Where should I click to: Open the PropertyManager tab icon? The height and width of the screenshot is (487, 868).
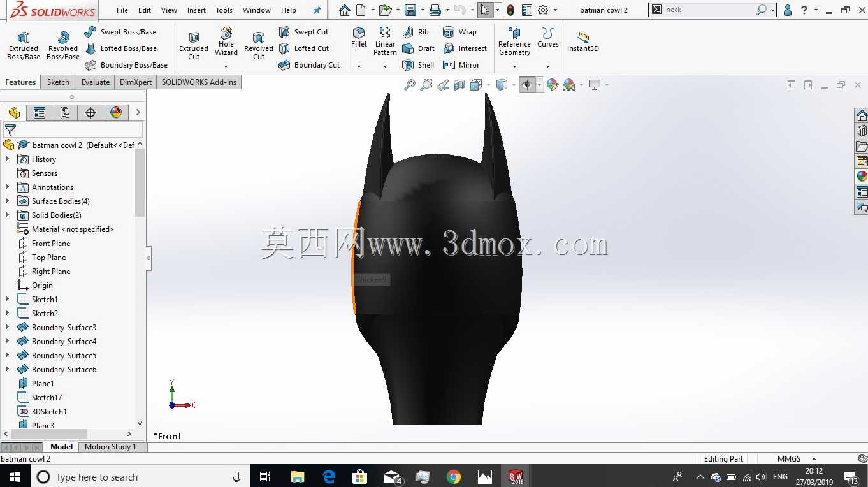tap(40, 113)
